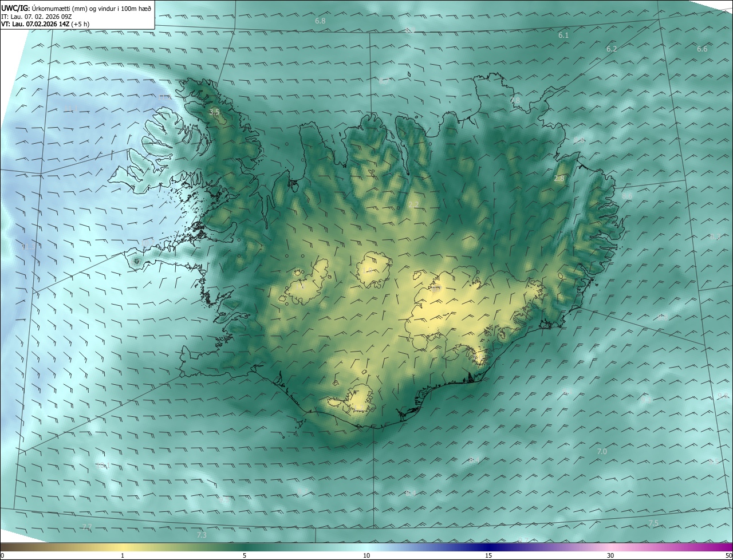The height and width of the screenshot is (560, 733).
Task: Click the 0 tick on the color scale
Action: tap(2, 555)
